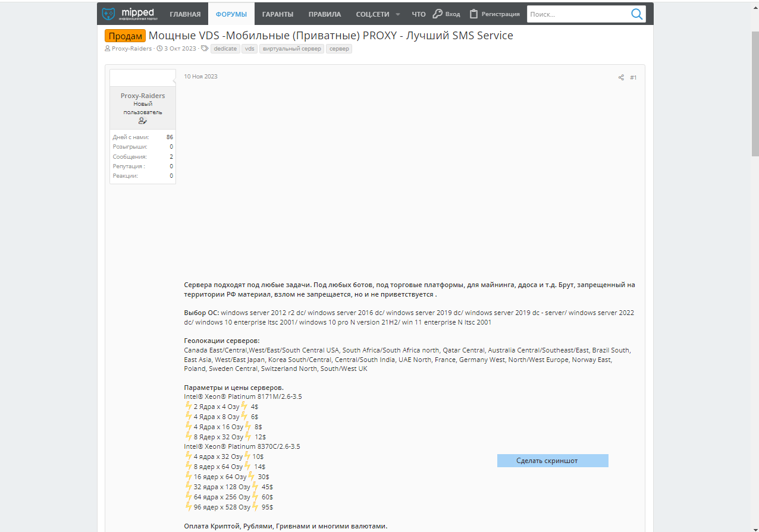Click the clipboard icon for Регистрация
The image size is (759, 532).
pos(473,14)
